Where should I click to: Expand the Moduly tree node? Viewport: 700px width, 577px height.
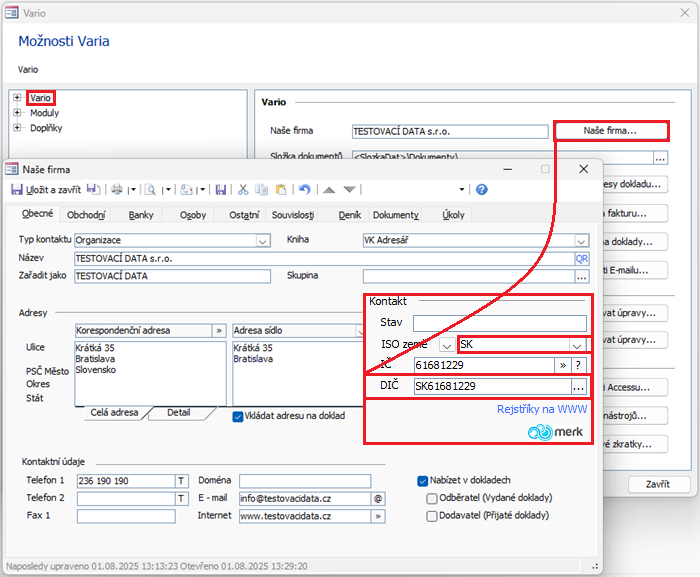17,113
